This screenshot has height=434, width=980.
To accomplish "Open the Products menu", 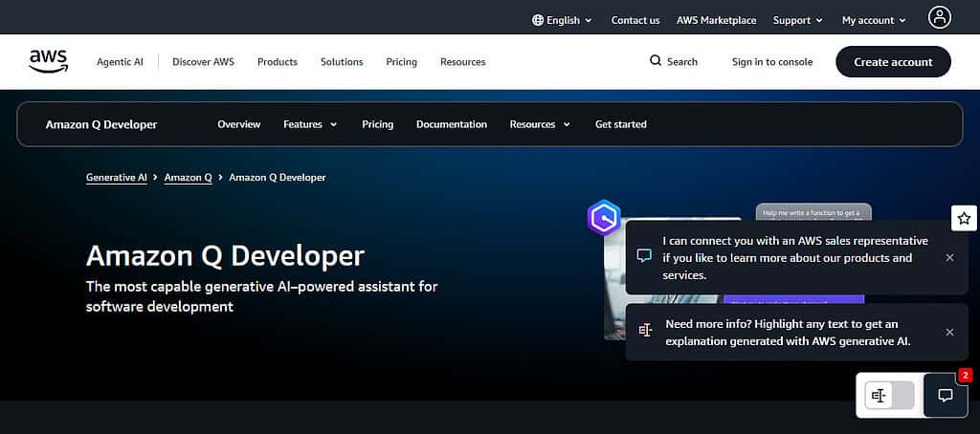I will click(x=278, y=62).
